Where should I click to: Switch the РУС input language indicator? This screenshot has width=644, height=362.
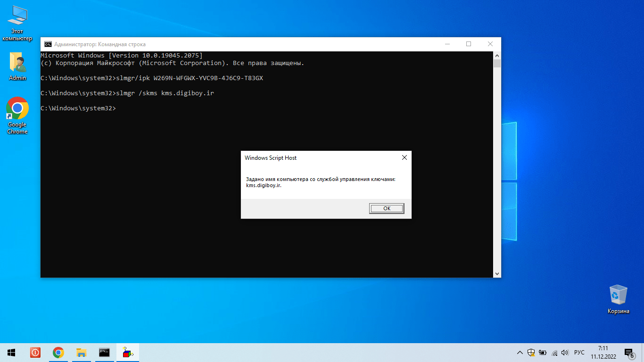[x=579, y=353]
